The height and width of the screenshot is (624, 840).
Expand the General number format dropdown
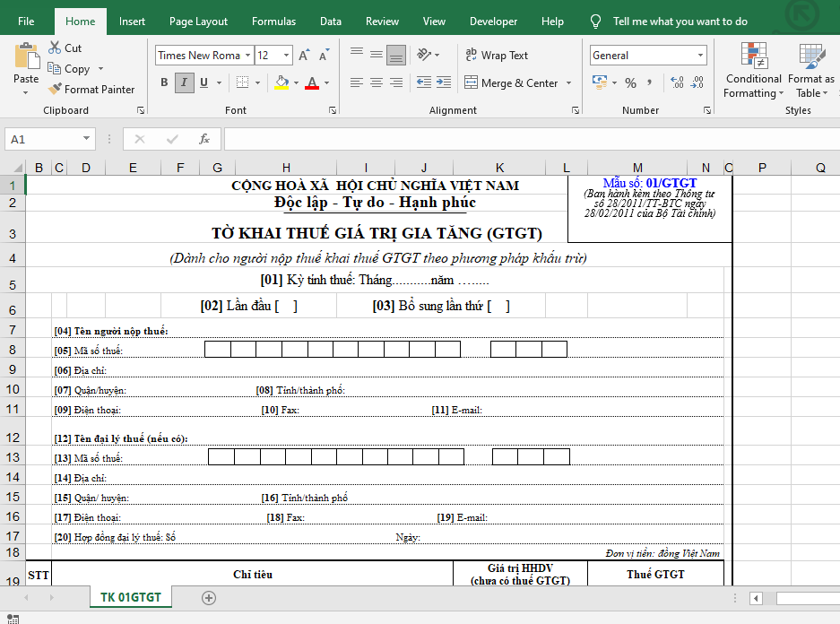[x=701, y=56]
